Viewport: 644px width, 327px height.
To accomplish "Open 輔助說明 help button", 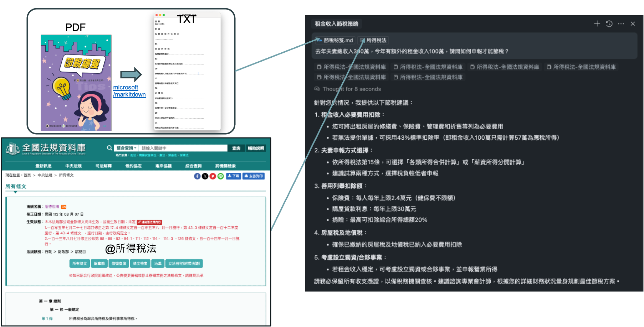I will (x=256, y=148).
